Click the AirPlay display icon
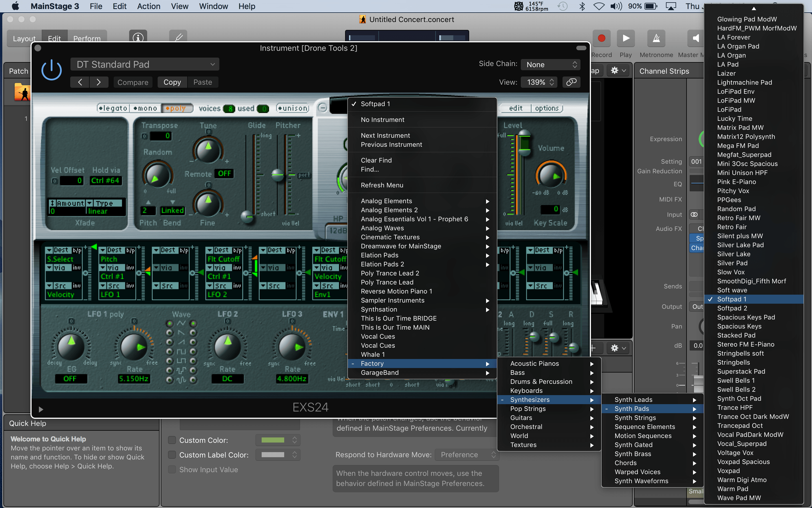 point(671,6)
